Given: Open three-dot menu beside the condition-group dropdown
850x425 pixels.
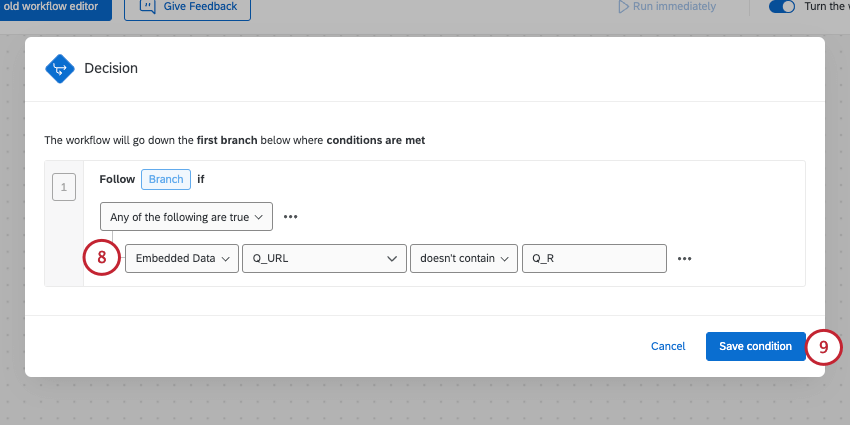Looking at the screenshot, I should [x=291, y=216].
